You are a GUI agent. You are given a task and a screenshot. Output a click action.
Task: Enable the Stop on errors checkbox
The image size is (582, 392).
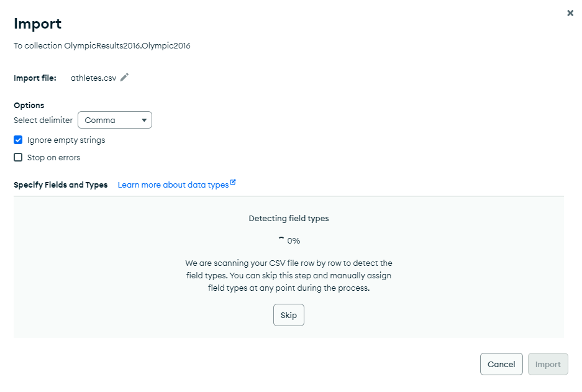(x=18, y=157)
